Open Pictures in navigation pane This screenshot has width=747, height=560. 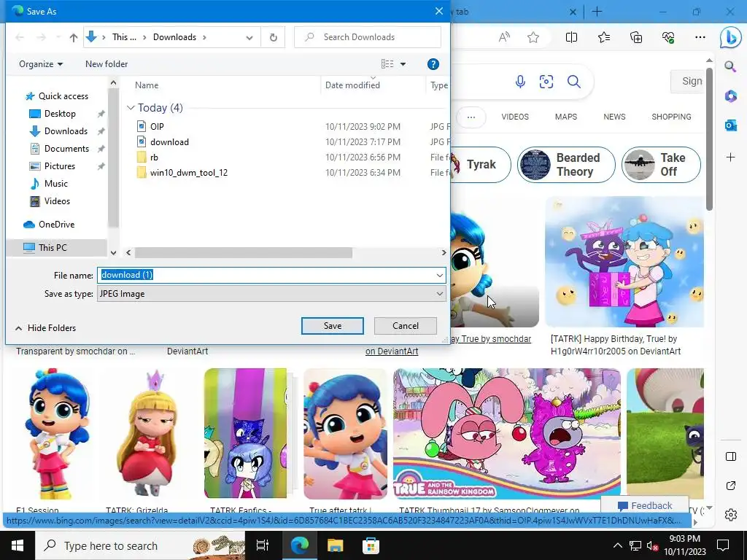[x=59, y=166]
